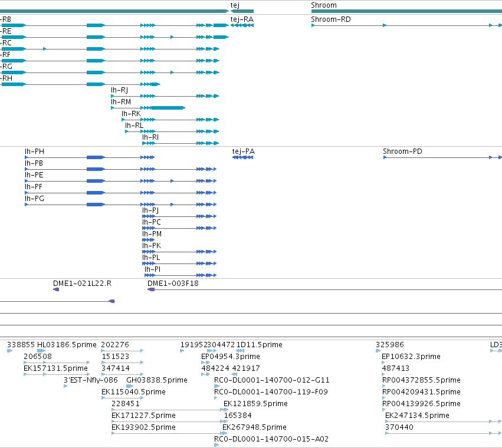
Task: Select the DME1-003F18 clone label
Action: click(x=173, y=284)
